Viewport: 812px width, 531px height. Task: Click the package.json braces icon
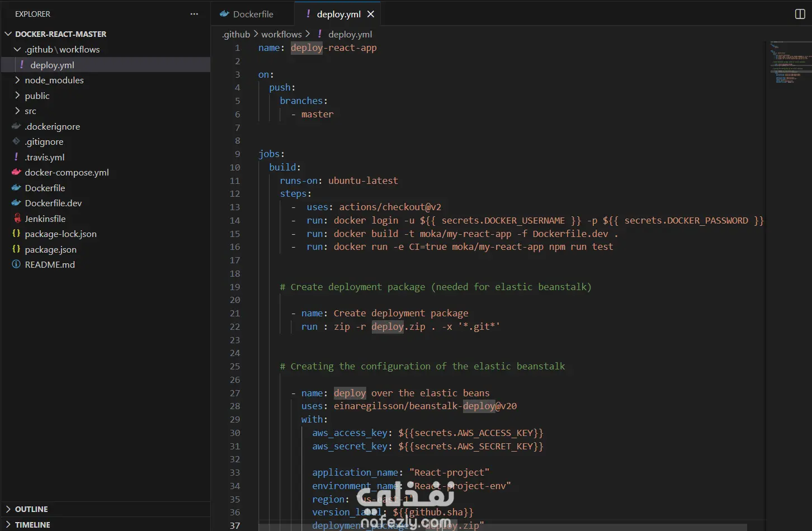click(x=16, y=249)
